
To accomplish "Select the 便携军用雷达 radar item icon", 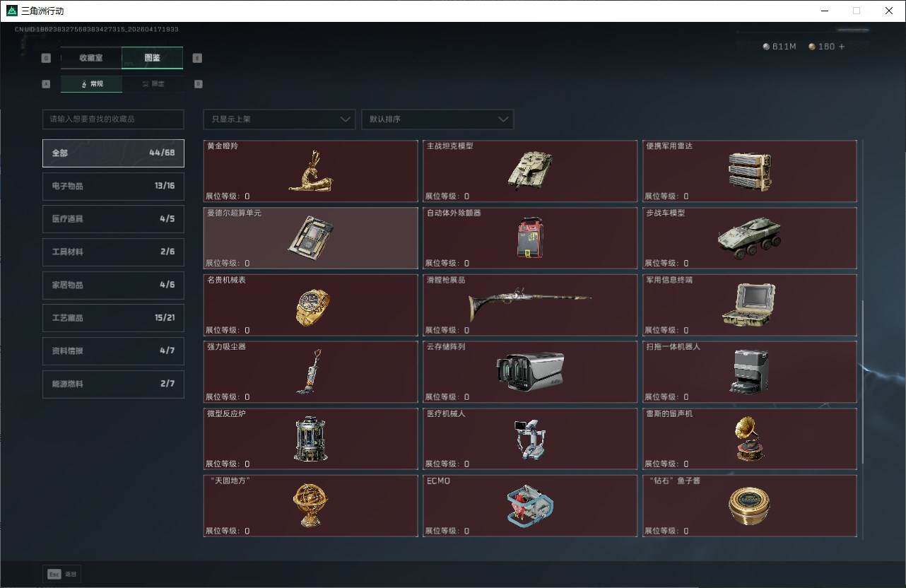I will (x=749, y=172).
